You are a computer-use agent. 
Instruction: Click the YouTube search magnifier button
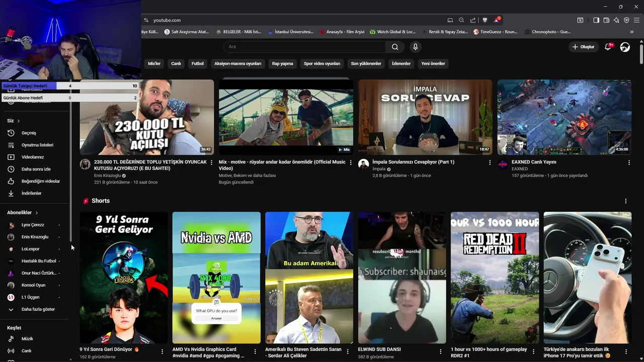(x=395, y=47)
